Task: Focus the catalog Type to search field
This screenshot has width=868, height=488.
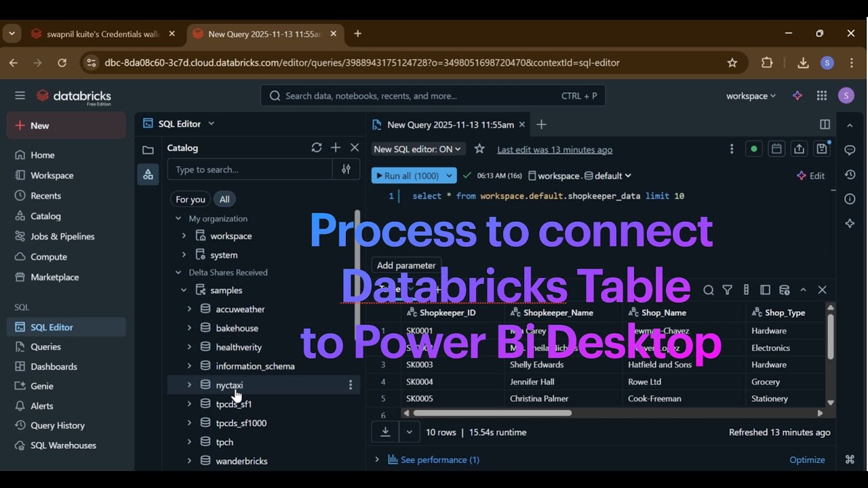Action: [250, 169]
